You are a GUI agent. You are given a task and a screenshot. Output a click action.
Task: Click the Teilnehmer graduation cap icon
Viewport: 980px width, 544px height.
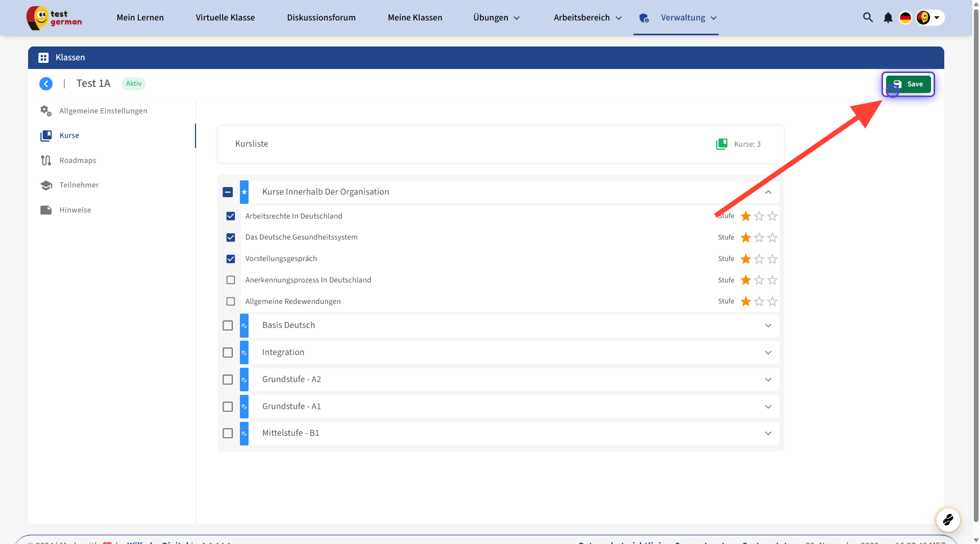(46, 185)
